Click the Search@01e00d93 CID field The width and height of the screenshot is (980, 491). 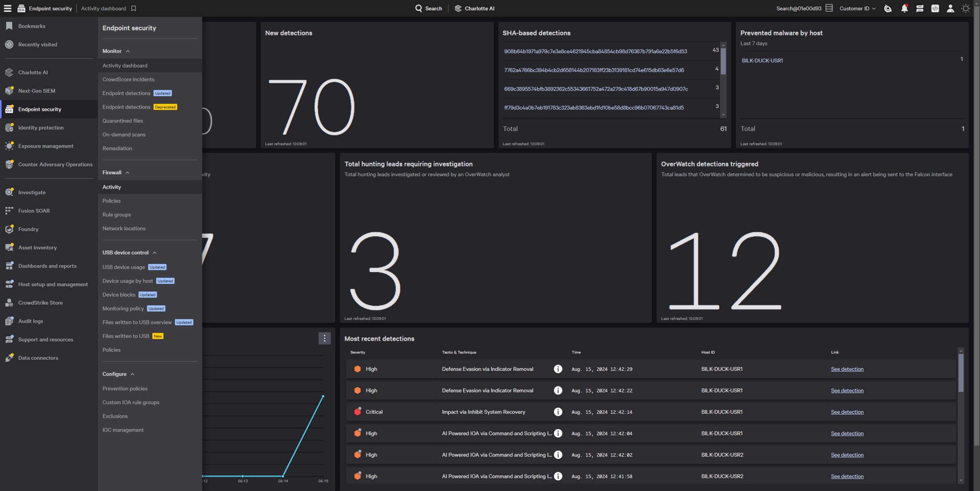804,8
